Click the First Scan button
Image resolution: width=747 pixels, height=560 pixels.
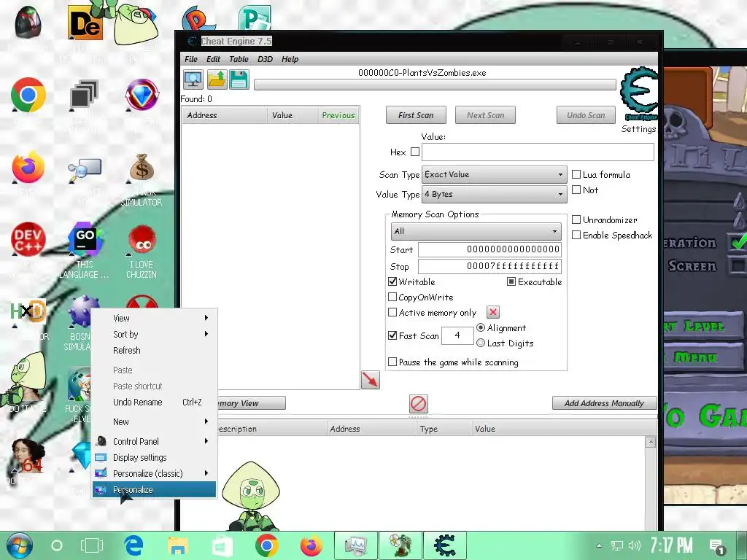416,115
